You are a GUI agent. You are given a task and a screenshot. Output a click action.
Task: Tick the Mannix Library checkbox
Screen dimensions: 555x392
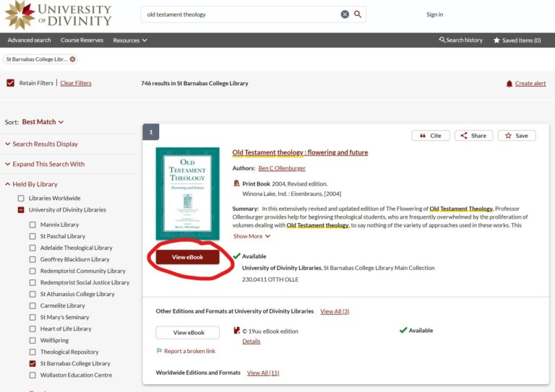point(33,225)
